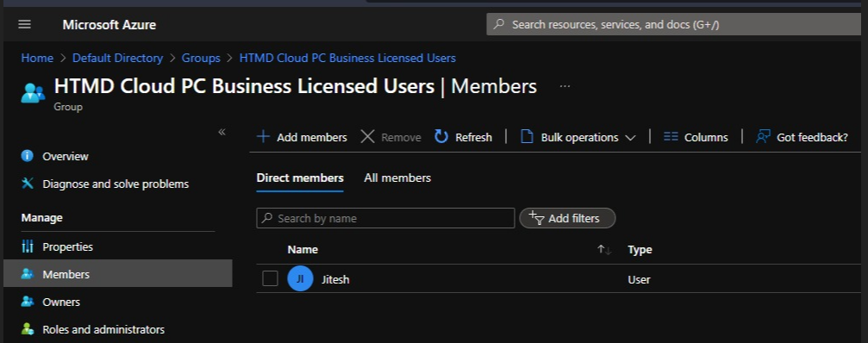This screenshot has height=343, width=868.
Task: Open the Jitesh member entry
Action: click(x=335, y=280)
